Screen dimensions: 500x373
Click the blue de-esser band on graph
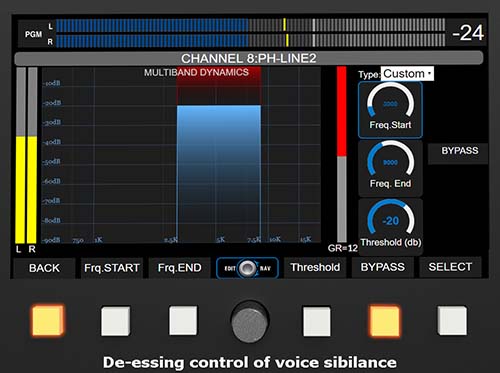click(x=219, y=173)
